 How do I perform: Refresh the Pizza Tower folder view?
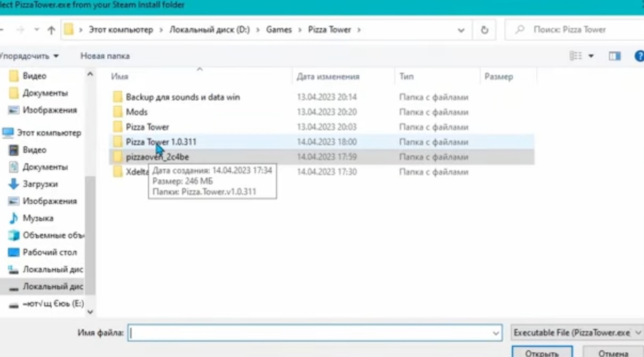(484, 30)
